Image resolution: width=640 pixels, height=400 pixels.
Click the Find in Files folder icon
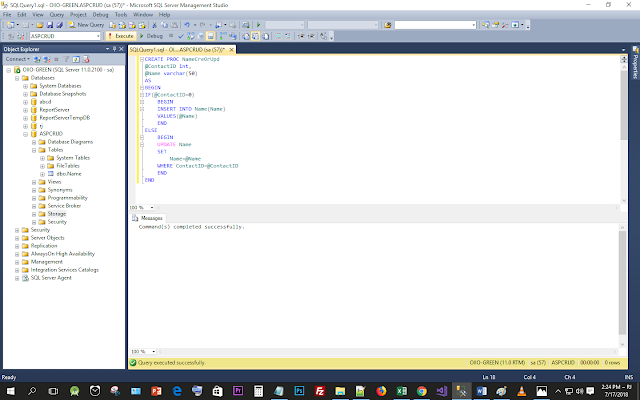coord(387,25)
